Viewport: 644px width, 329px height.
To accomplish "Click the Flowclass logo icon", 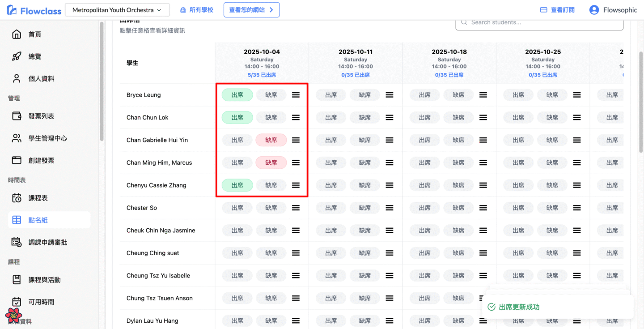I will [12, 10].
